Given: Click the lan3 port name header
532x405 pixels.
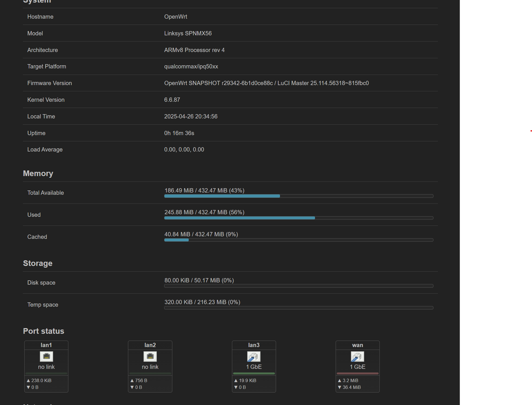Looking at the screenshot, I should coord(254,345).
